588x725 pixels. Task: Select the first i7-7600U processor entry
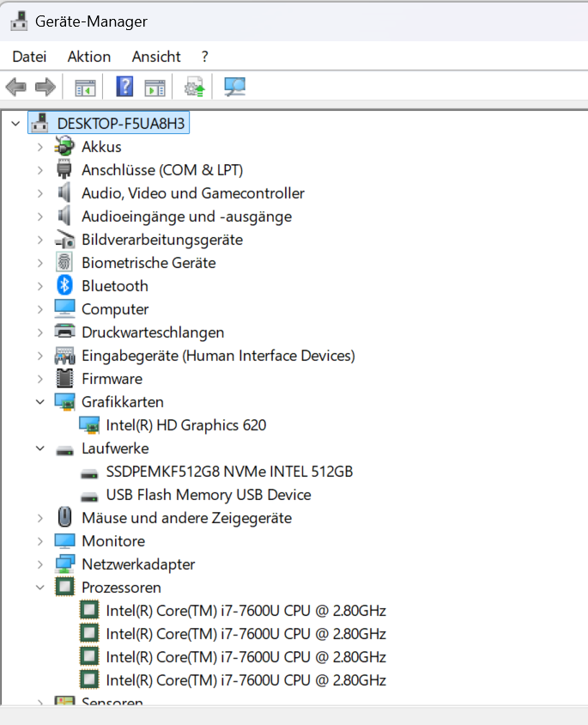click(246, 611)
